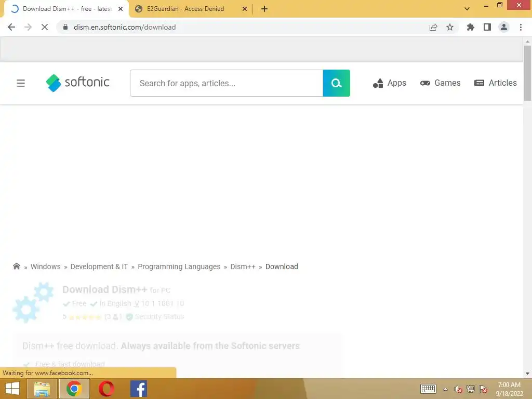Click the forward navigation arrow
The width and height of the screenshot is (532, 399).
coord(28,27)
